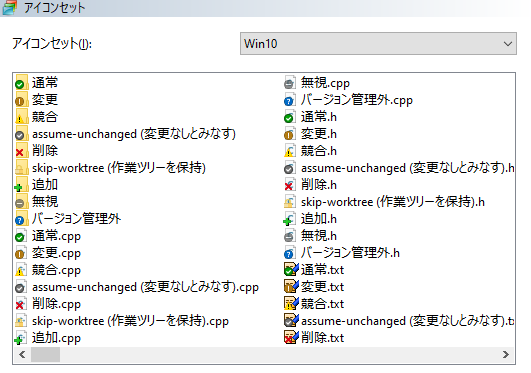
Task: Click the 削除.cpp red X file icon
Action: coord(21,304)
